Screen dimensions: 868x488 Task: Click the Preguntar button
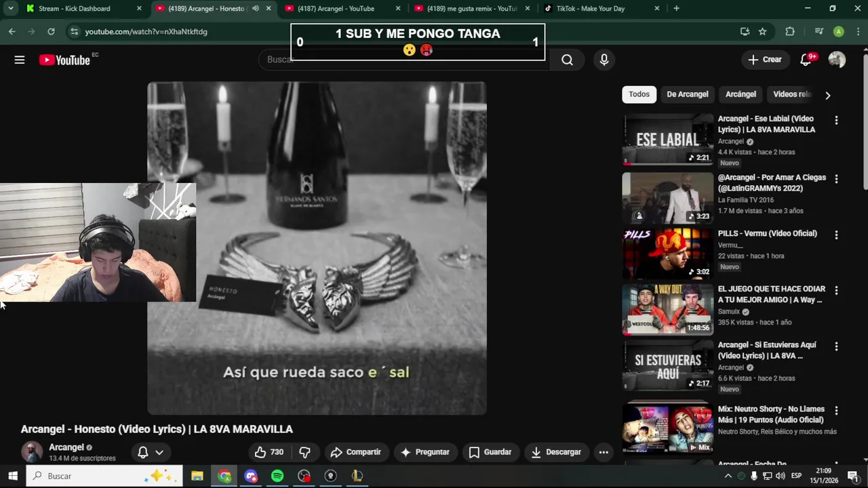(x=425, y=452)
